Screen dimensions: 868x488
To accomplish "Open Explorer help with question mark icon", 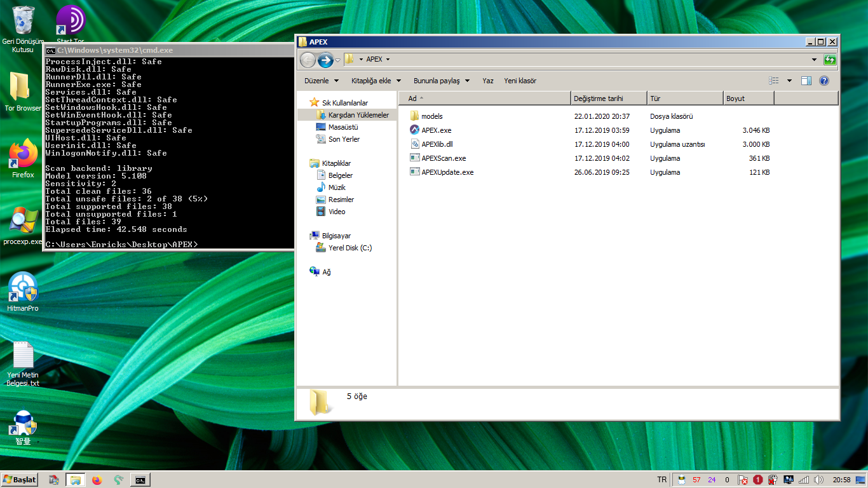I will (824, 81).
